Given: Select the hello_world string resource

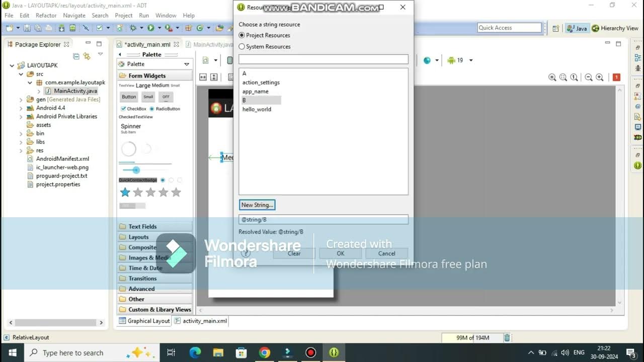Looking at the screenshot, I should (257, 109).
